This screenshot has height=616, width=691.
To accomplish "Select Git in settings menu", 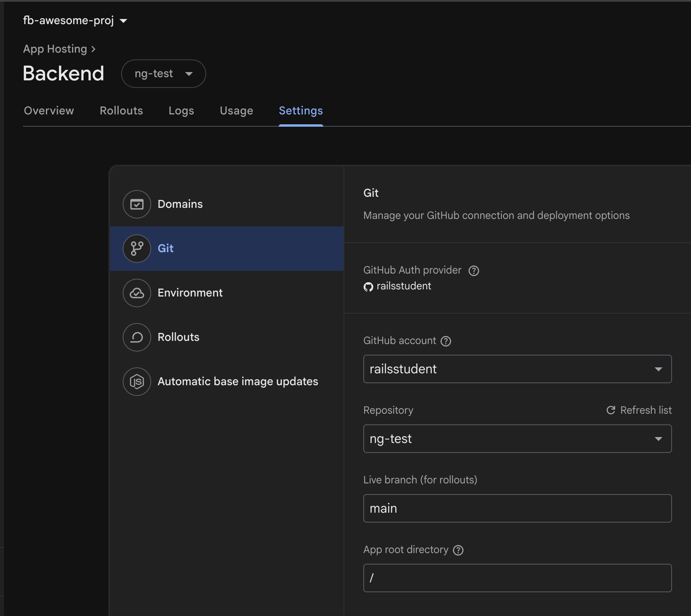I will pyautogui.click(x=227, y=249).
